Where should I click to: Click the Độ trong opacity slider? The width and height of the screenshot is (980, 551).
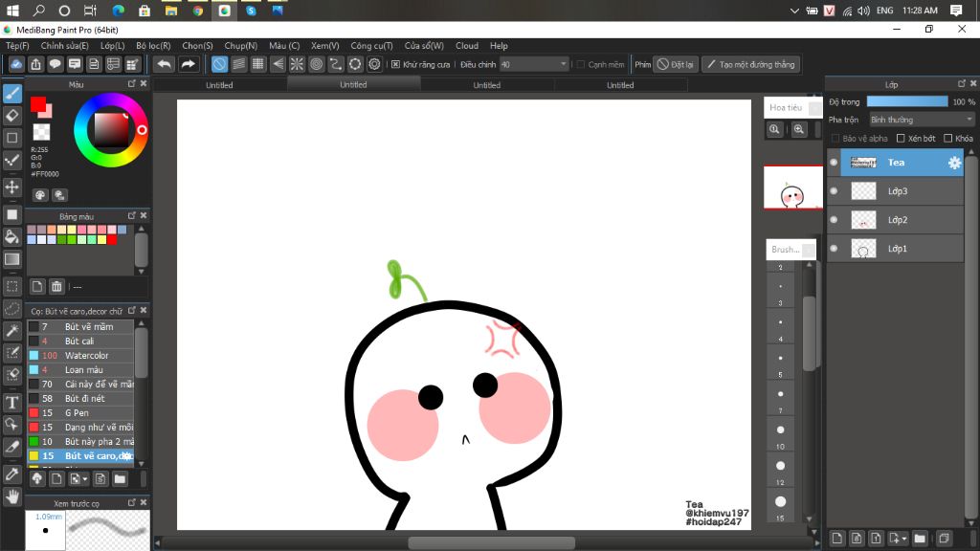click(x=906, y=101)
